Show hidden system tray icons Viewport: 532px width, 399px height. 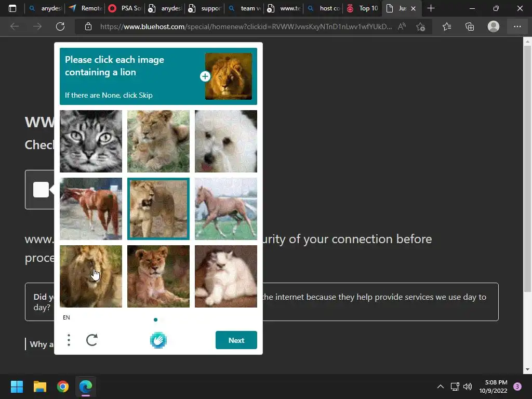click(441, 387)
